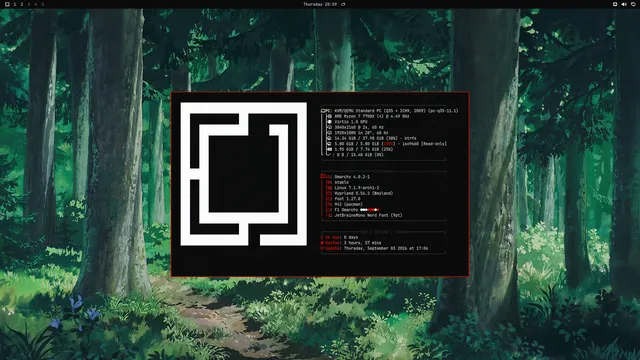Click the memory icon beside '1.95 GiB / 7.74 GiB'
Screen dimensions: 640x360
(329, 149)
